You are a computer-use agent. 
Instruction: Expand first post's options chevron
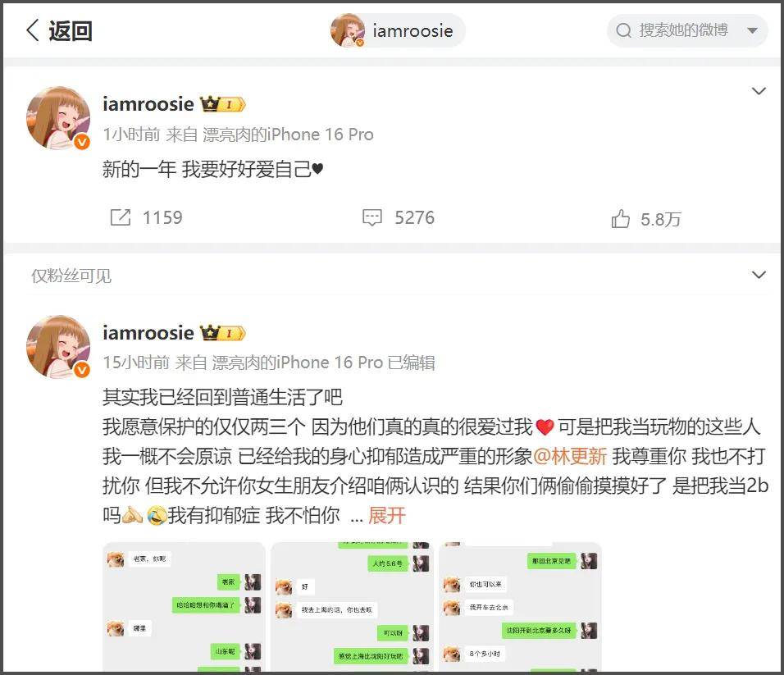[x=759, y=91]
